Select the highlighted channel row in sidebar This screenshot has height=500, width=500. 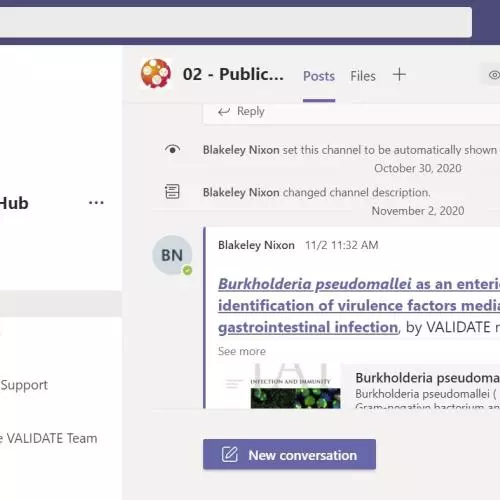pos(61,304)
